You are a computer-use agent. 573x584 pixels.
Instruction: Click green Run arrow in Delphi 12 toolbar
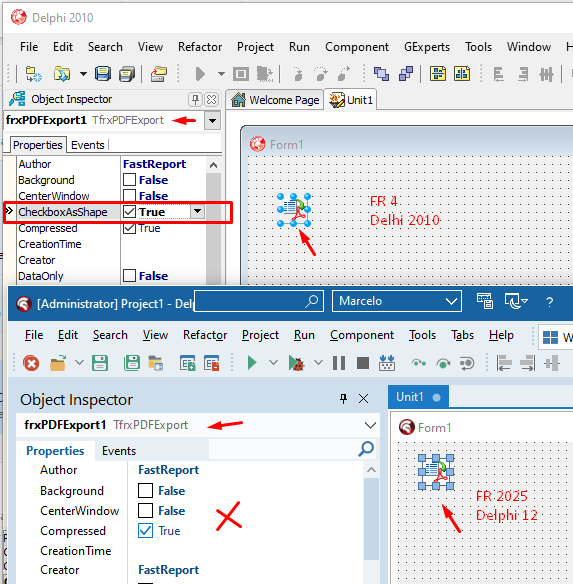click(252, 363)
